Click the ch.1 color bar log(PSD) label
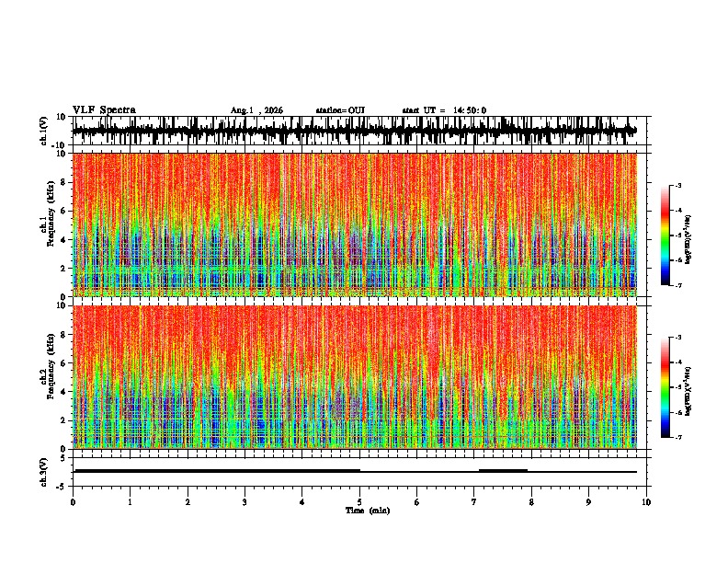Screen dimensions: 728x563 688,239
